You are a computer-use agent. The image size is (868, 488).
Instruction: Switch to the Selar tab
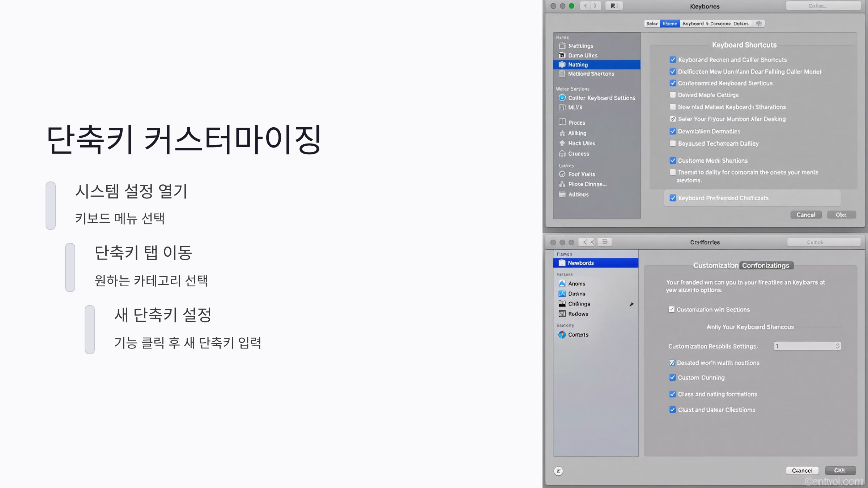(x=652, y=23)
